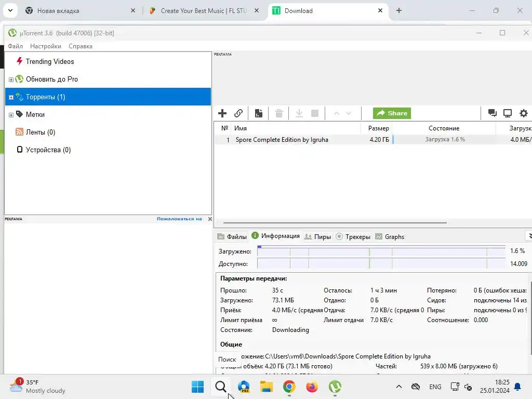Close the Download browser tab
Viewport: 532px width, 399px height.
pos(380,10)
